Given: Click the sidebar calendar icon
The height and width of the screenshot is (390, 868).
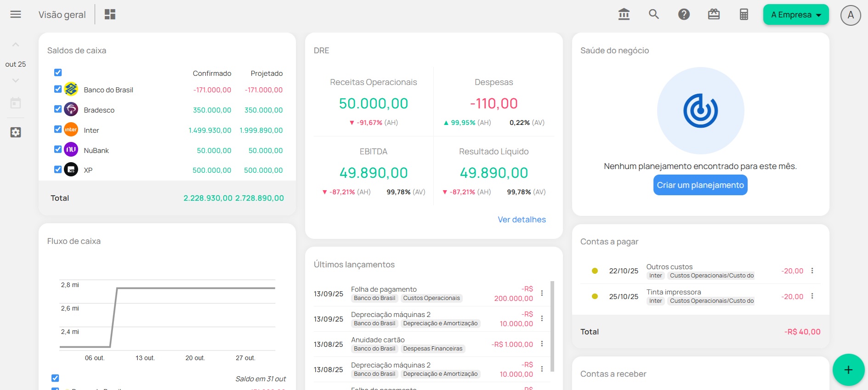Looking at the screenshot, I should (x=16, y=103).
